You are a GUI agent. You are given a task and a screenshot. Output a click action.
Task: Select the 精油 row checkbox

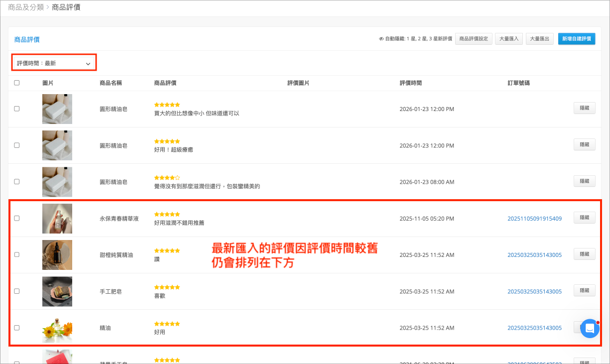[17, 328]
